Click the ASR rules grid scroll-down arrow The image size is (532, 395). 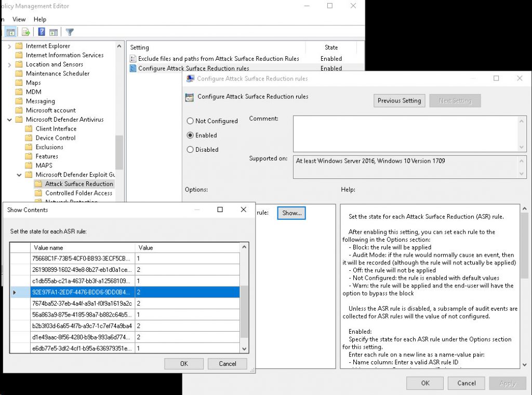(244, 349)
